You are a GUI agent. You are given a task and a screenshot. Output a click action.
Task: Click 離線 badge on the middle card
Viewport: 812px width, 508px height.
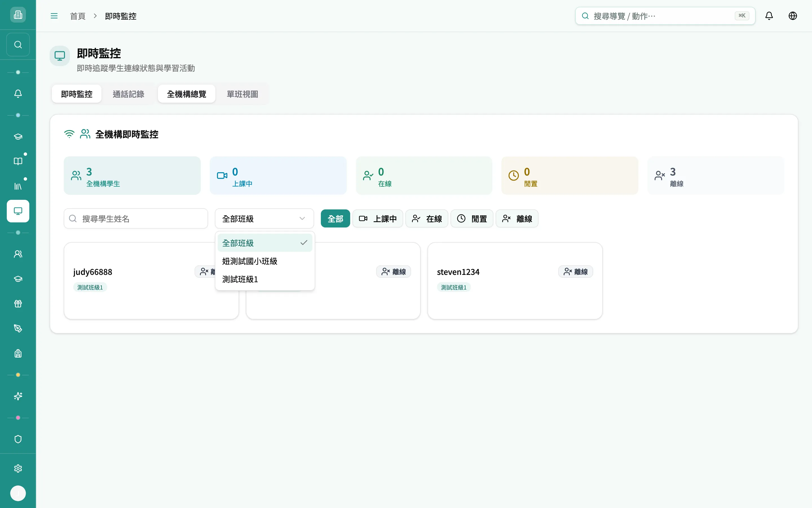point(394,271)
